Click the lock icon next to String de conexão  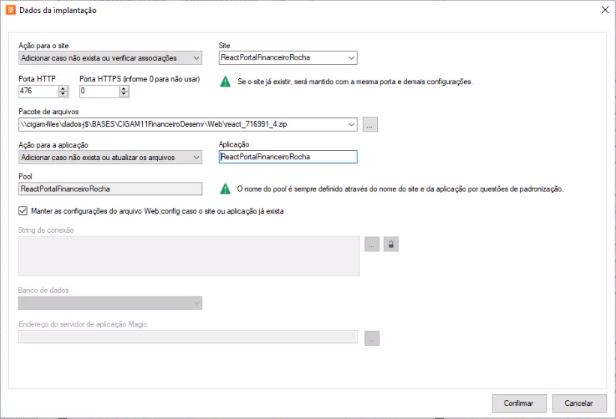[x=391, y=244]
